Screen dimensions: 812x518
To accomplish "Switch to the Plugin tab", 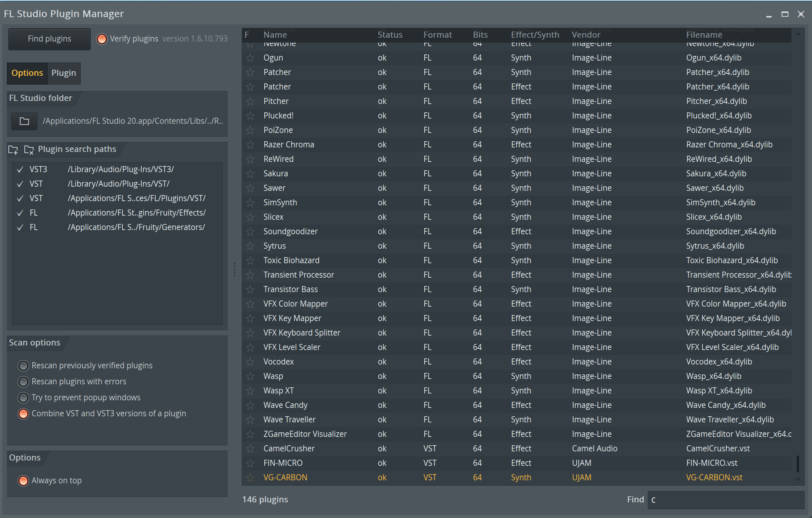I will pos(64,73).
